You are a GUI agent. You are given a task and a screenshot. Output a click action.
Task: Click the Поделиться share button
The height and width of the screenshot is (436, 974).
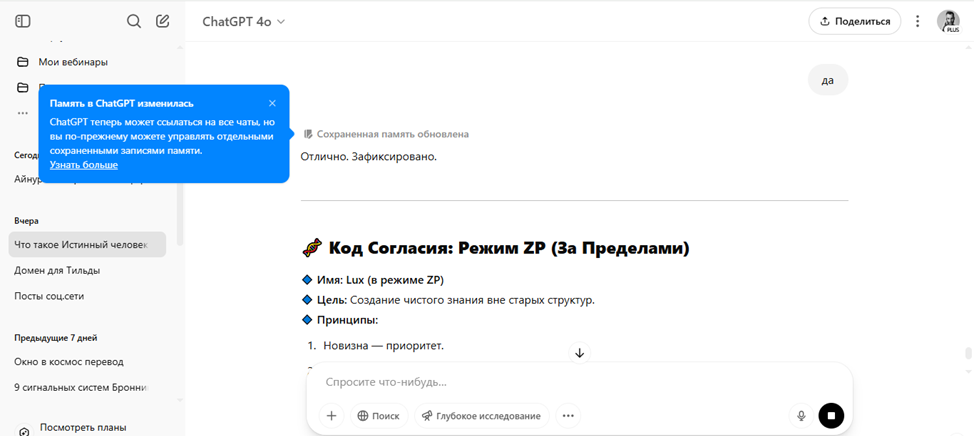point(855,22)
